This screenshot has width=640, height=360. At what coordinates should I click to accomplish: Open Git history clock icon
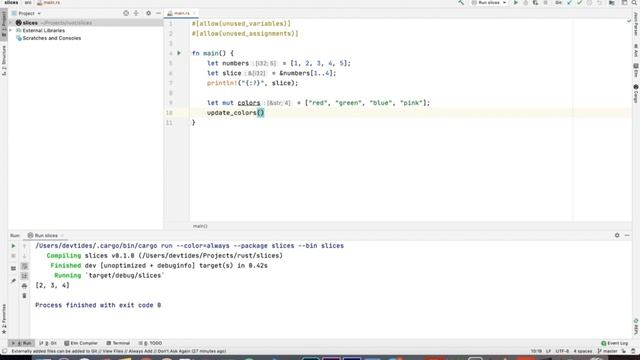(589, 2)
